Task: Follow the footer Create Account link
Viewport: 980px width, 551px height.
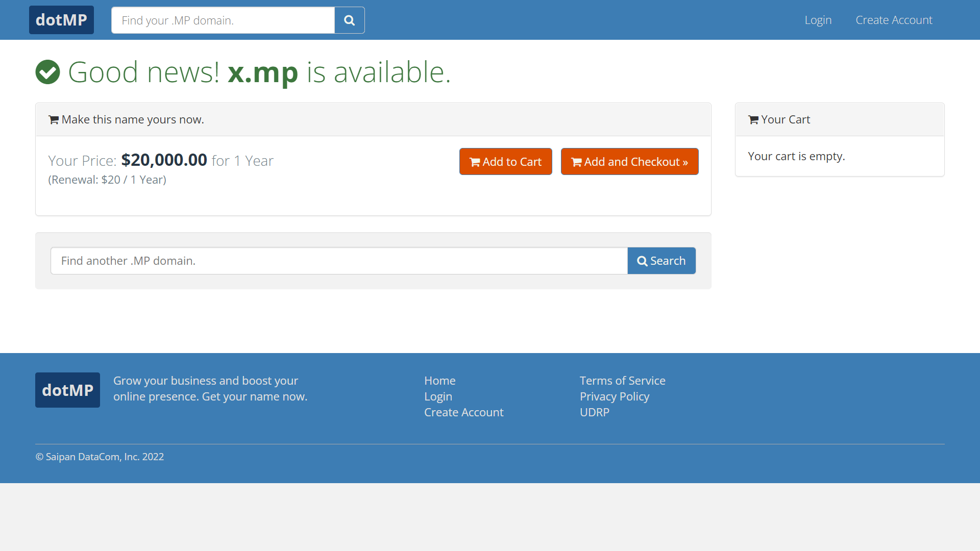Action: click(x=463, y=412)
